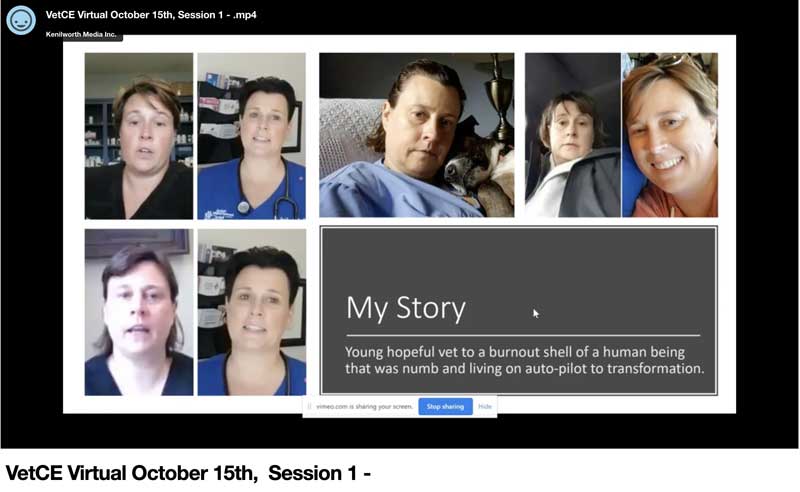
Task: Open the Kenilworth Media Inc. uploader link
Action: (x=81, y=34)
